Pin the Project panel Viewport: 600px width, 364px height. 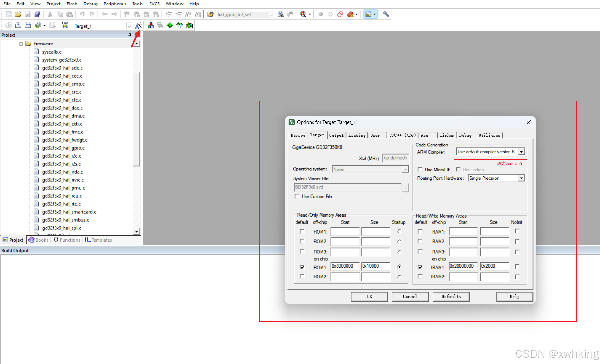click(130, 35)
